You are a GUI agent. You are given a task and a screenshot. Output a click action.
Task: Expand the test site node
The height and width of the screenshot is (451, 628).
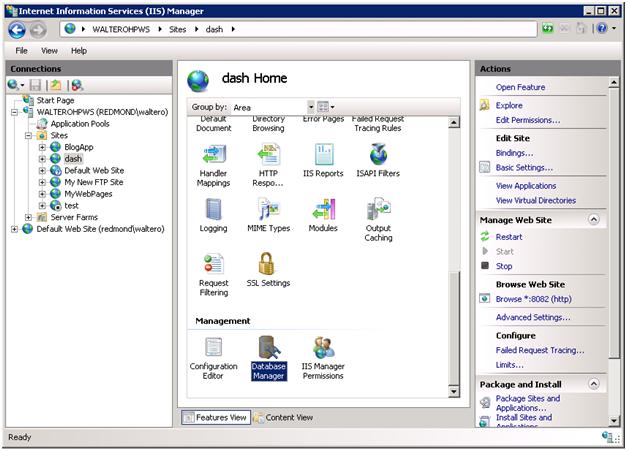[42, 205]
